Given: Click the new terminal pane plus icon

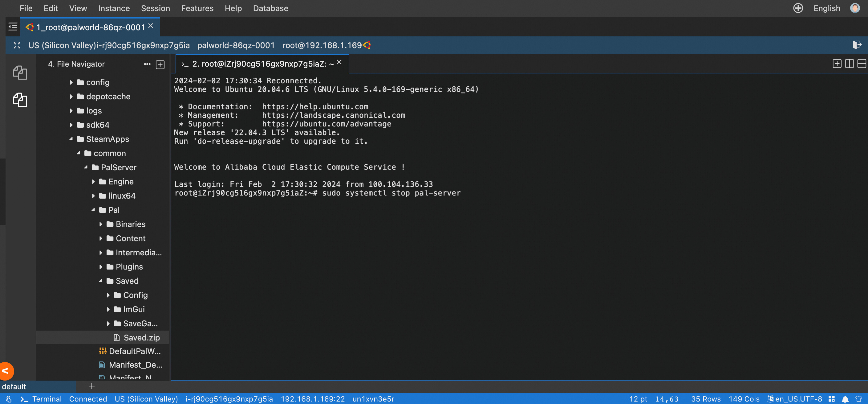Looking at the screenshot, I should [837, 64].
